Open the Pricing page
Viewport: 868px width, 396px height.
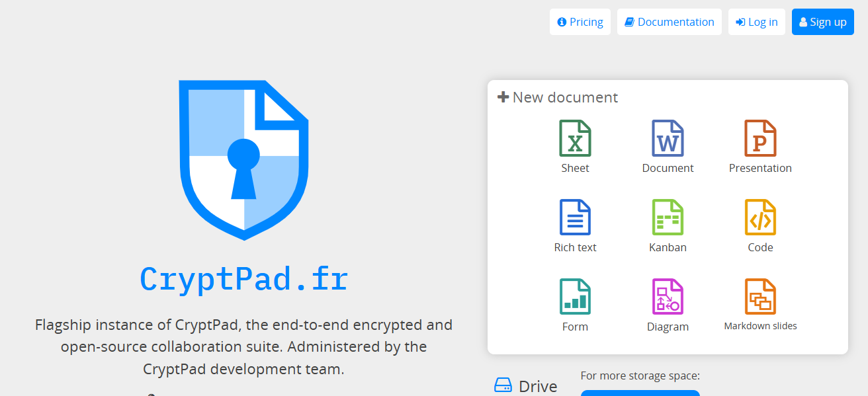[580, 22]
